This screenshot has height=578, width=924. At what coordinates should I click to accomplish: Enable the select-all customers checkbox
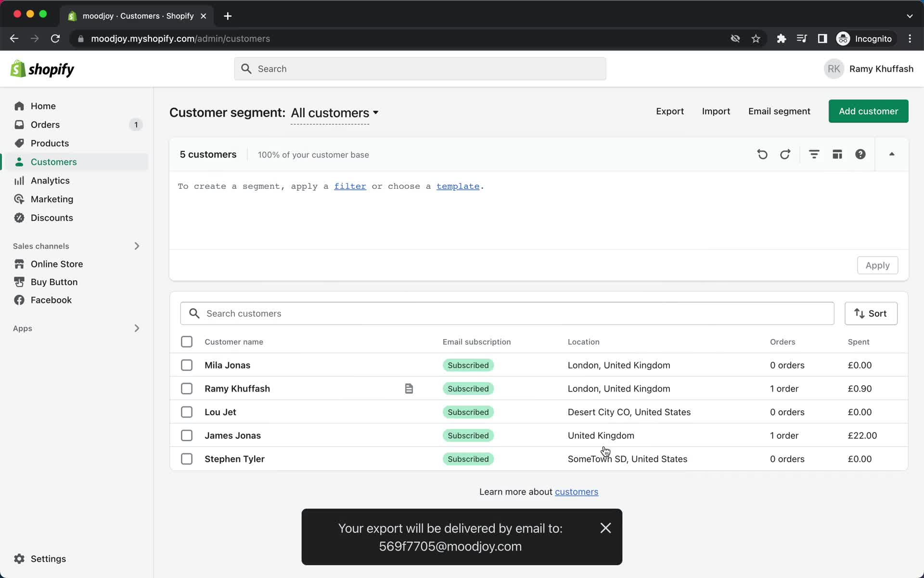(x=187, y=342)
